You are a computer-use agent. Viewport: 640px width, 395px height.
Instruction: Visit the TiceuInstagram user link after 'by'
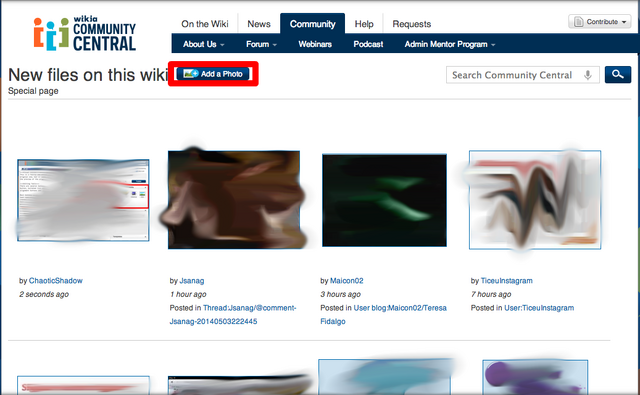[x=507, y=281]
